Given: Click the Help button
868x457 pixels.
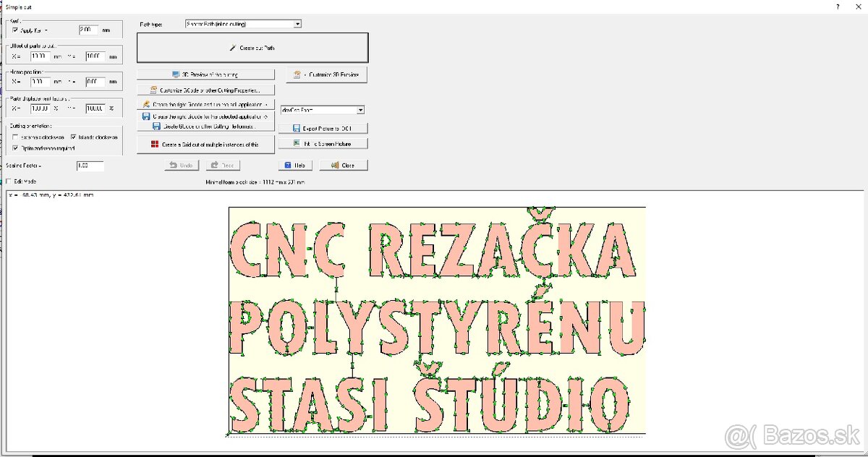Looking at the screenshot, I should pos(295,165).
